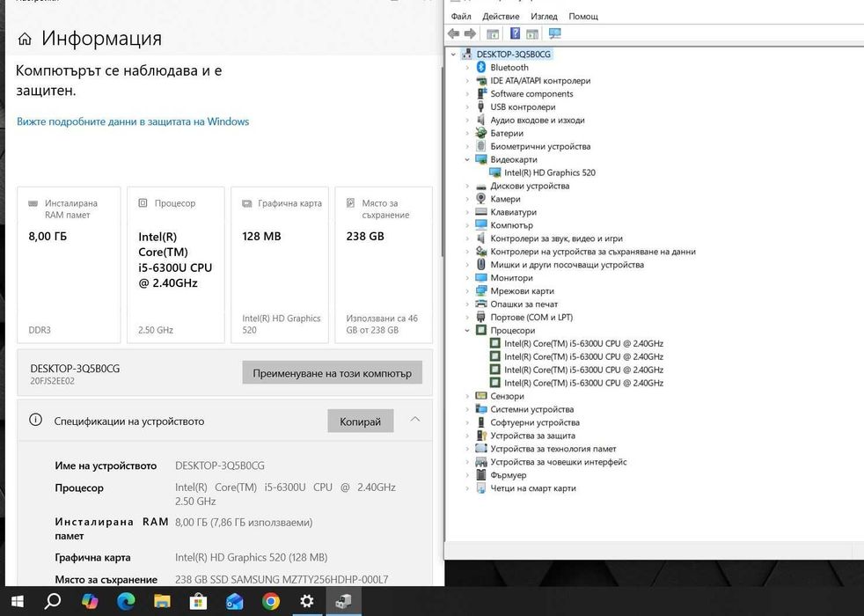Select the Батерии battery icon

[x=481, y=133]
